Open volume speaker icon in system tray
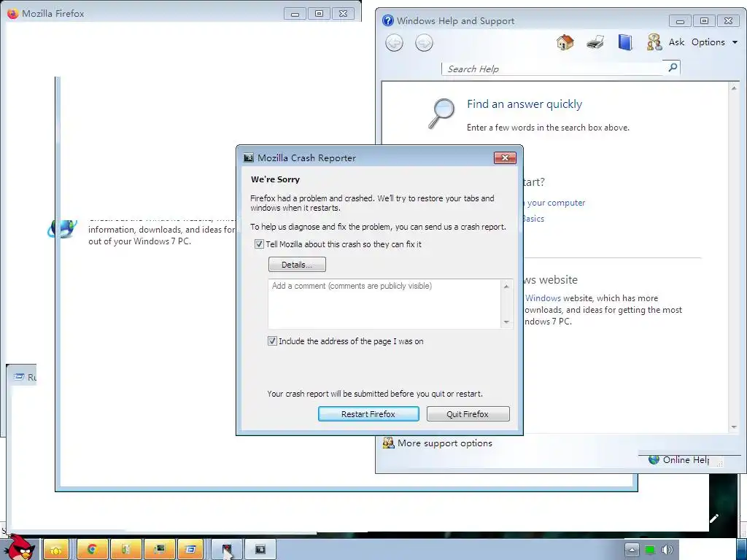The width and height of the screenshot is (747, 560). click(x=667, y=550)
